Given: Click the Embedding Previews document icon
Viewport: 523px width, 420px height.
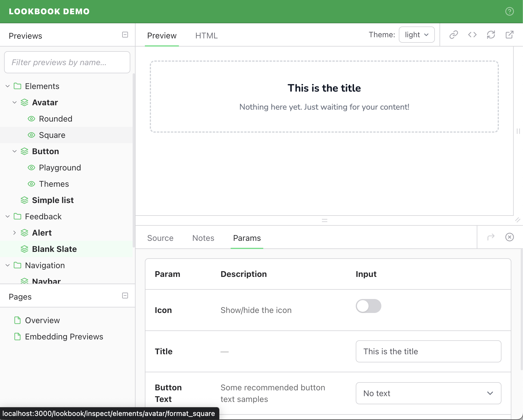Looking at the screenshot, I should coord(17,337).
